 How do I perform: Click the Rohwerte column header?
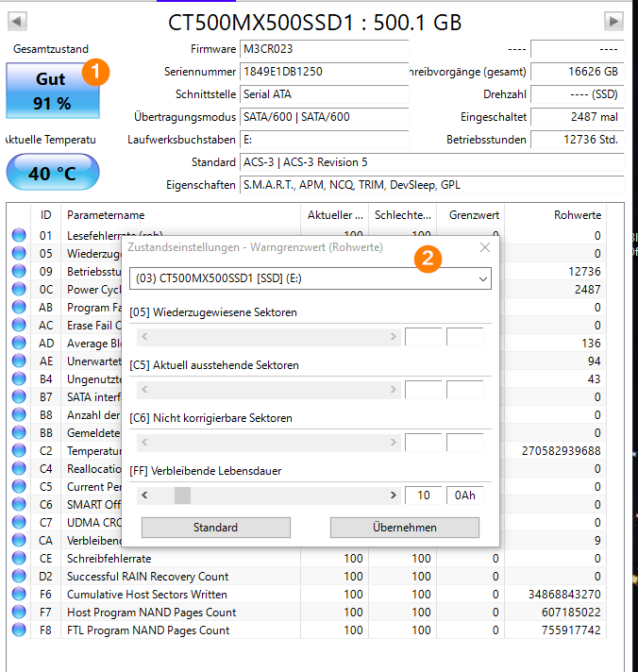click(555, 215)
